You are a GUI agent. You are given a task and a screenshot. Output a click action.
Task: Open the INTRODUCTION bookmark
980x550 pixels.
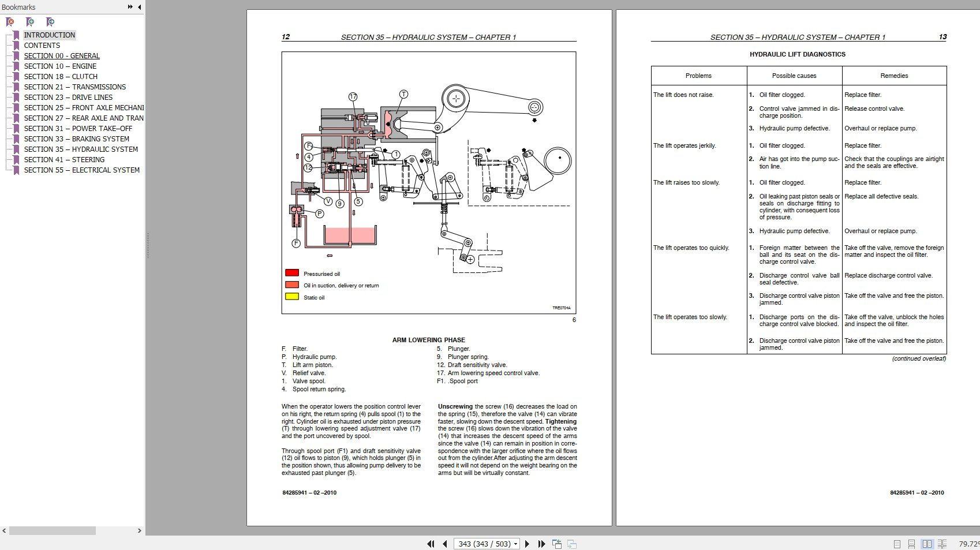50,35
